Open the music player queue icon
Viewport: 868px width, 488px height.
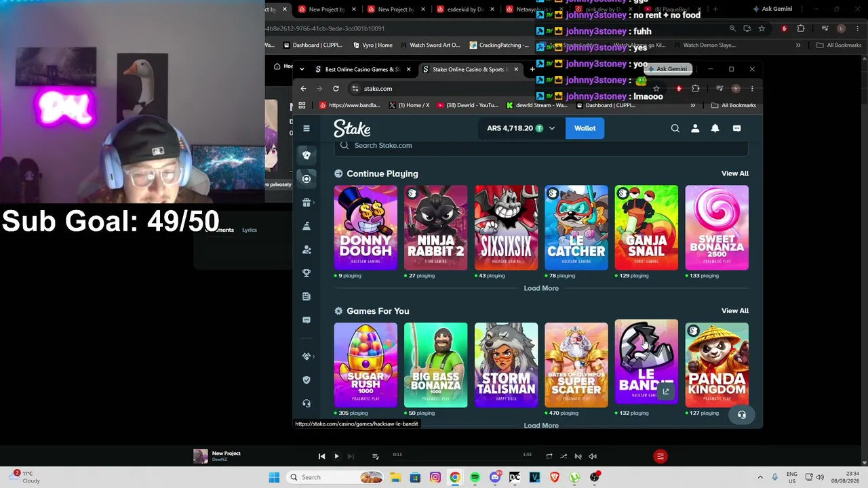tap(375, 456)
